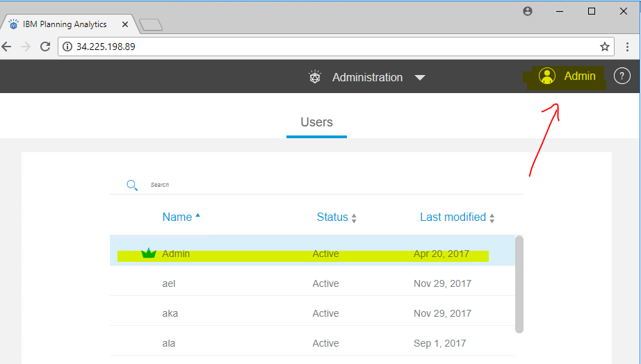Click the browser back arrow
This screenshot has width=641, height=364.
(6, 47)
